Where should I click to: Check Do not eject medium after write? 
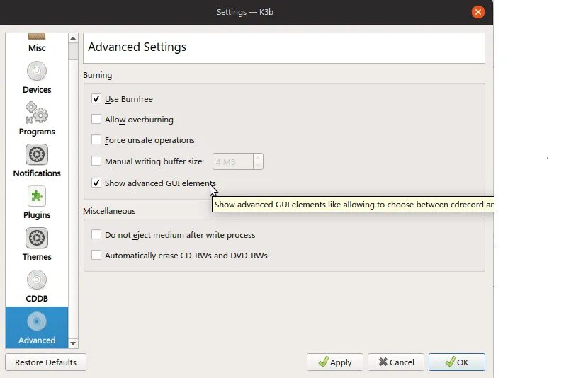point(96,235)
